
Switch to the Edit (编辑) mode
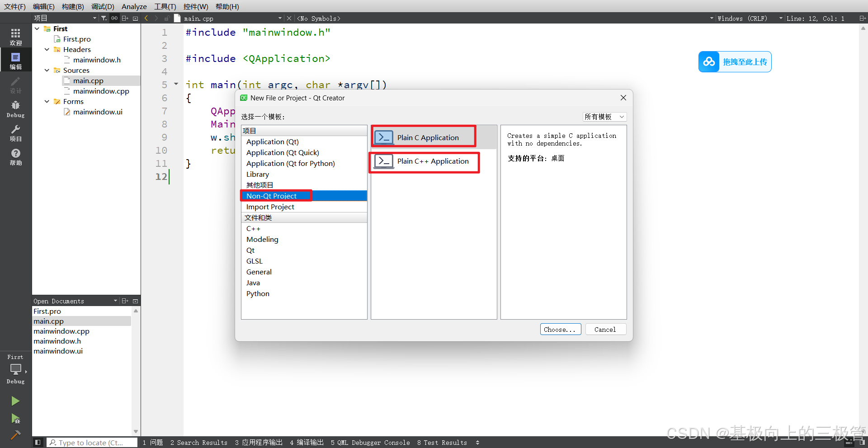coord(15,61)
